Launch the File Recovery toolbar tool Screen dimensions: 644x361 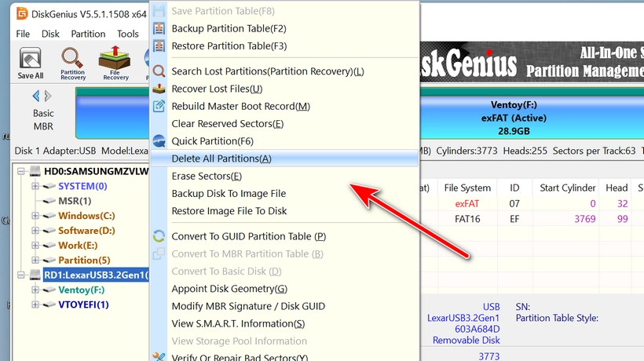coord(115,63)
